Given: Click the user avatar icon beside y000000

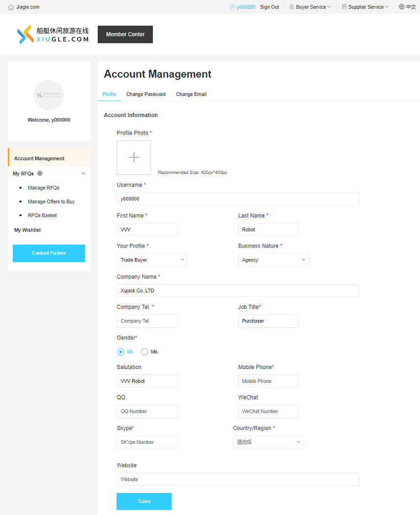Looking at the screenshot, I should (232, 7).
